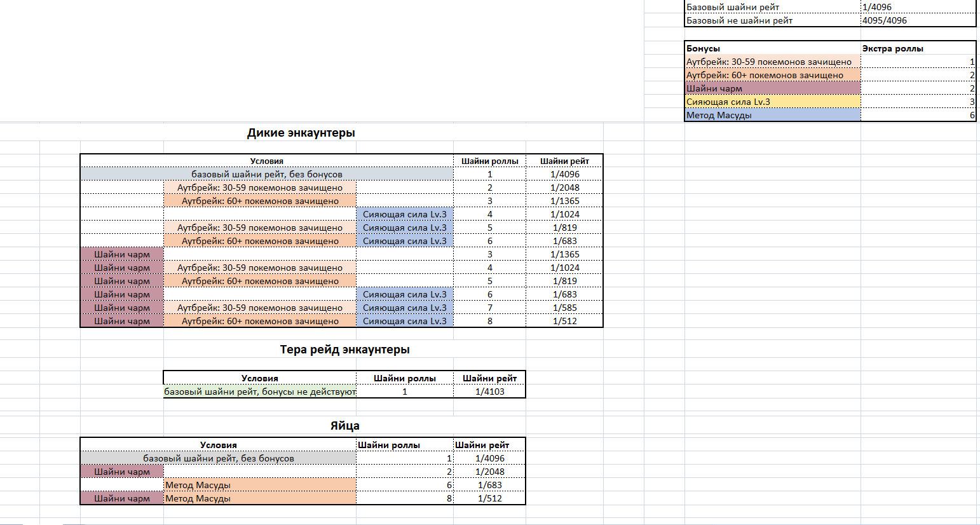Click the 1/585 shiny rate cell
This screenshot has height=525, width=980.
564,308
